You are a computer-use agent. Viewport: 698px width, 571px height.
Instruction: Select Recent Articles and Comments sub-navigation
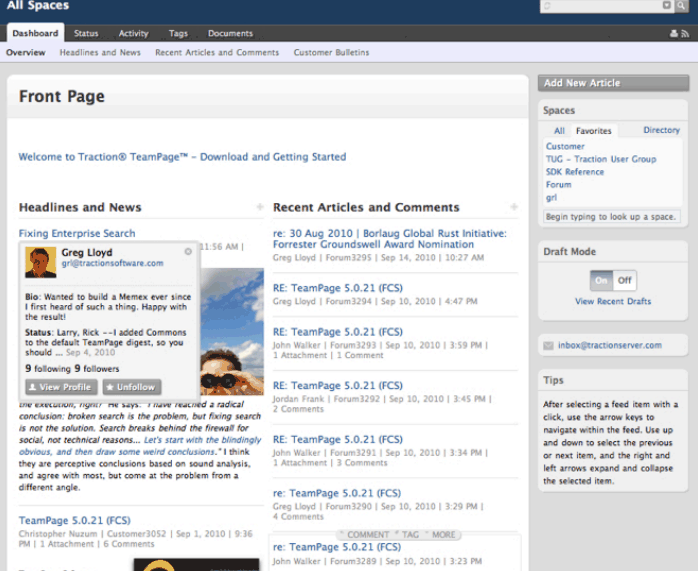217,53
